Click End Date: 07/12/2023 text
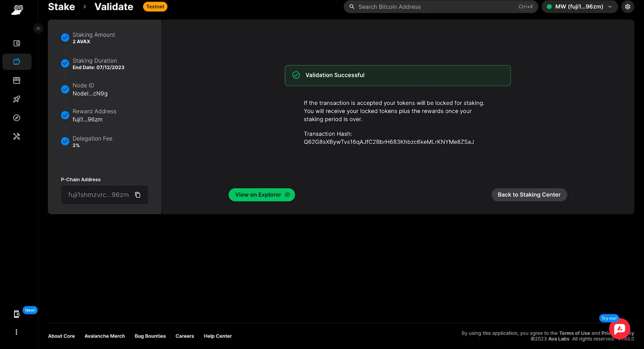Image resolution: width=644 pixels, height=349 pixels. pos(98,68)
